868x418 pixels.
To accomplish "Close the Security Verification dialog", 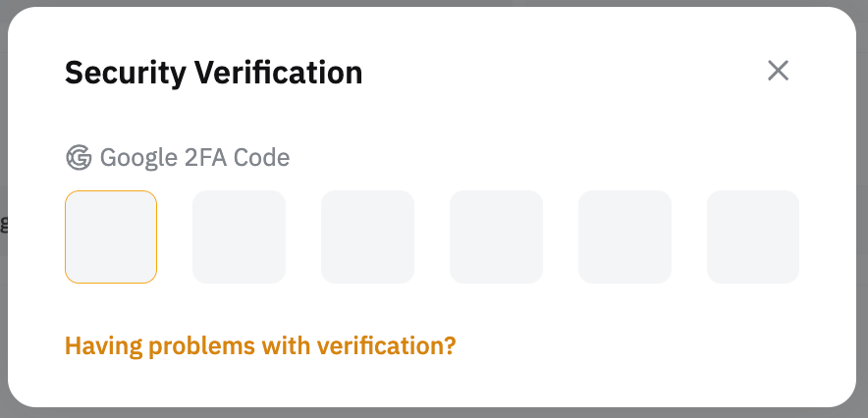I will pyautogui.click(x=778, y=71).
